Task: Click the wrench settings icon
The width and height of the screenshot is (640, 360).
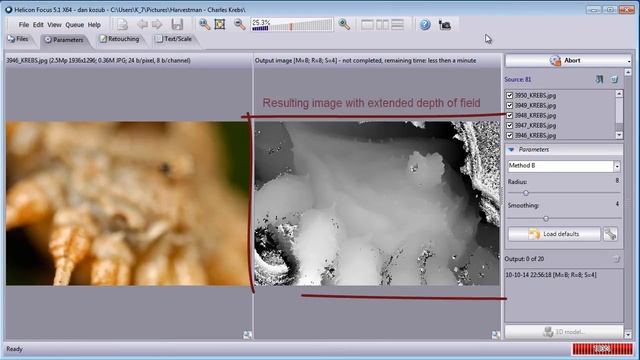Action: 610,234
